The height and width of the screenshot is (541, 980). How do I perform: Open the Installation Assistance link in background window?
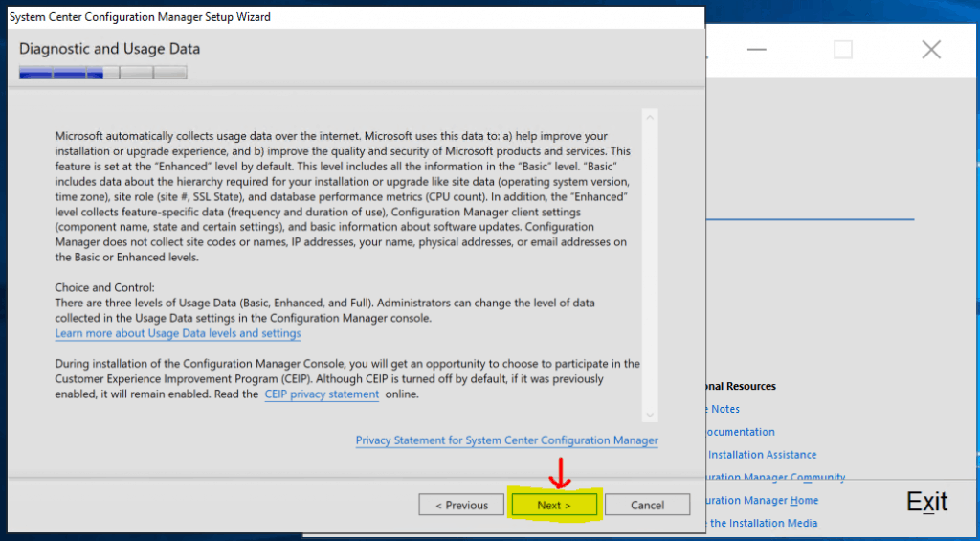(x=761, y=455)
